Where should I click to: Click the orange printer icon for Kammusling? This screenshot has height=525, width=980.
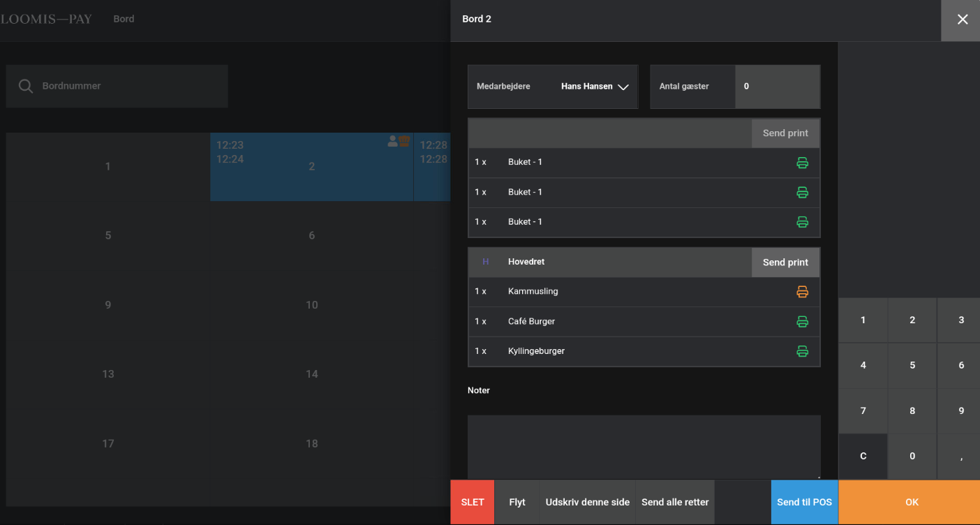point(802,292)
